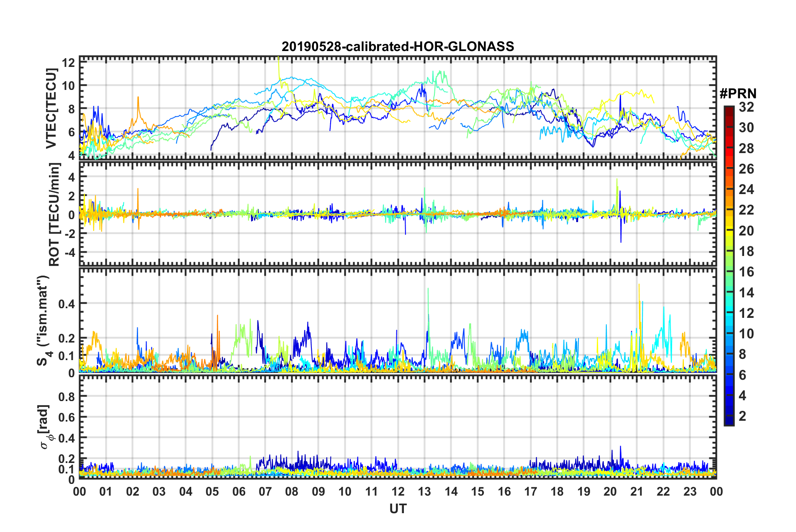This screenshot has height=532, width=796.
Task: Select colorbar tick label 14
Action: (746, 292)
